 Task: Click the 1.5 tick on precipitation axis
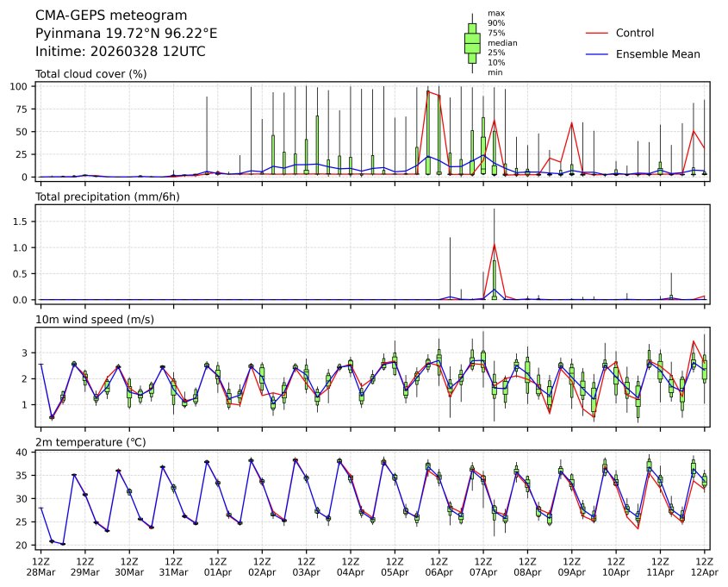pyautogui.click(x=24, y=222)
